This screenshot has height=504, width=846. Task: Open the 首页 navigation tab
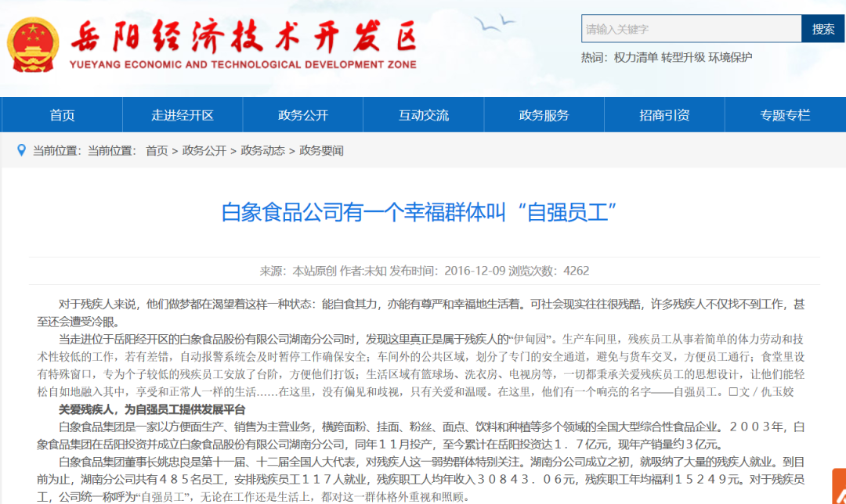pos(62,115)
